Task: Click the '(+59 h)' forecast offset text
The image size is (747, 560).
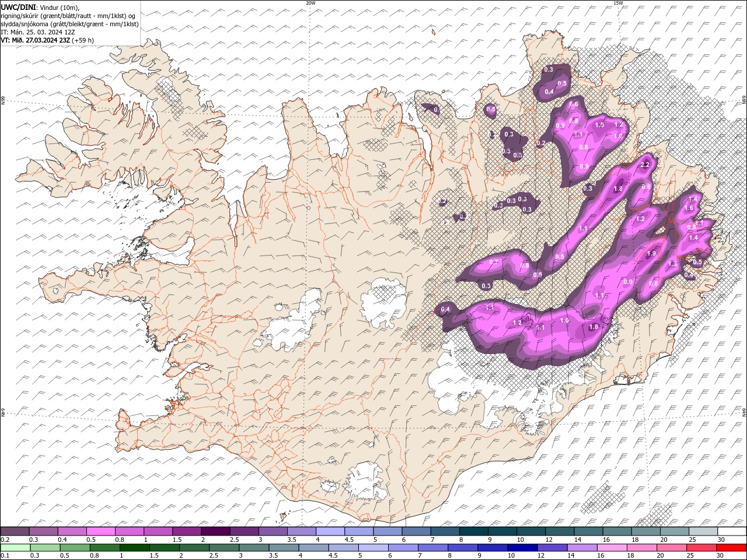Action: pyautogui.click(x=83, y=40)
